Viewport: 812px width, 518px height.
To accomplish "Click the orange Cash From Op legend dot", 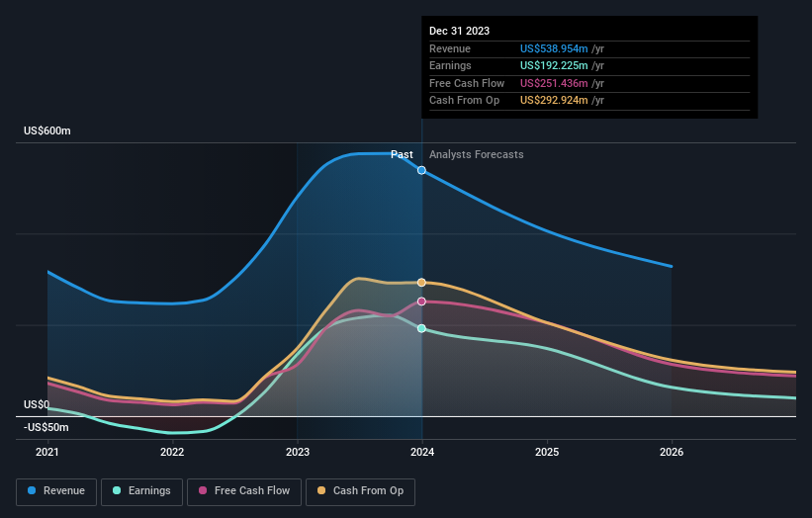I will 321,490.
